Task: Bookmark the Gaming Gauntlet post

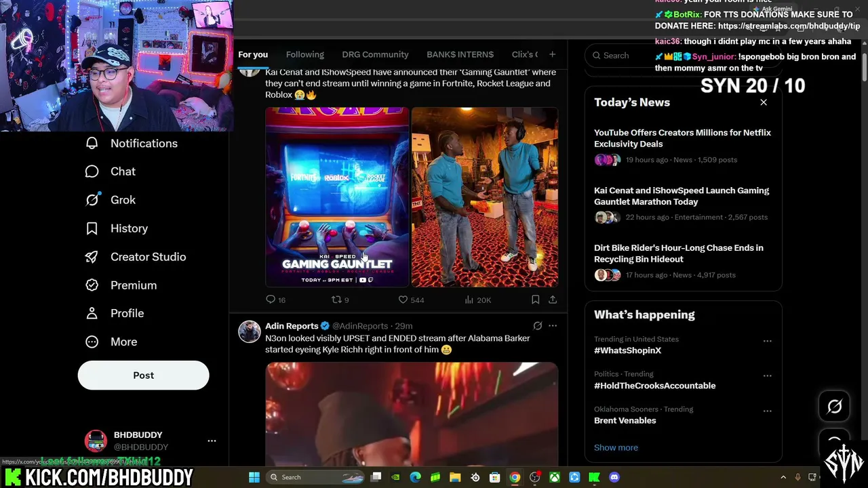Action: point(535,300)
